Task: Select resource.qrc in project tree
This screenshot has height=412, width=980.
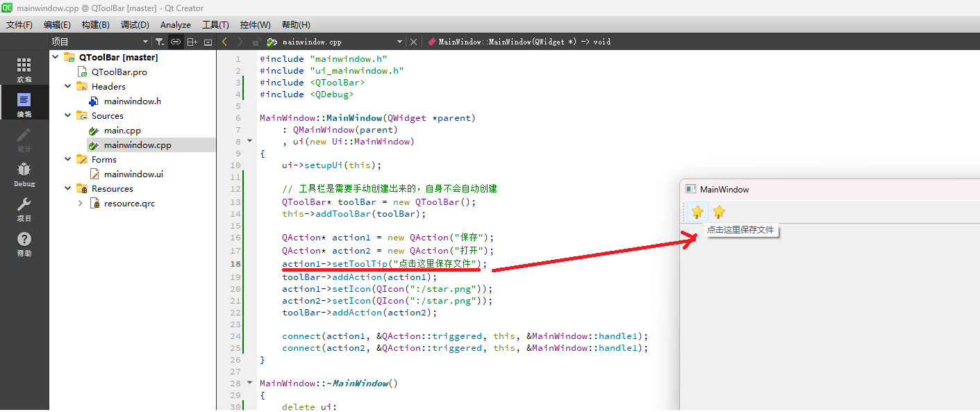Action: point(129,203)
